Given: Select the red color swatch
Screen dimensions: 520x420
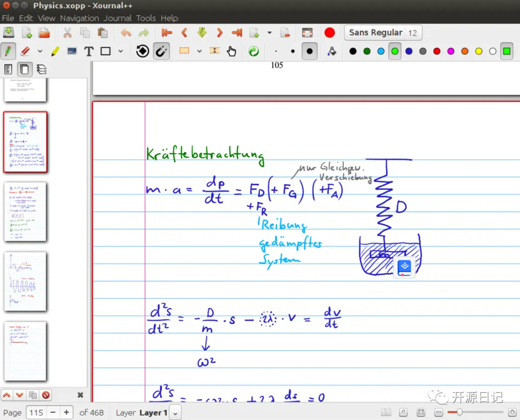Looking at the screenshot, I should (437, 51).
